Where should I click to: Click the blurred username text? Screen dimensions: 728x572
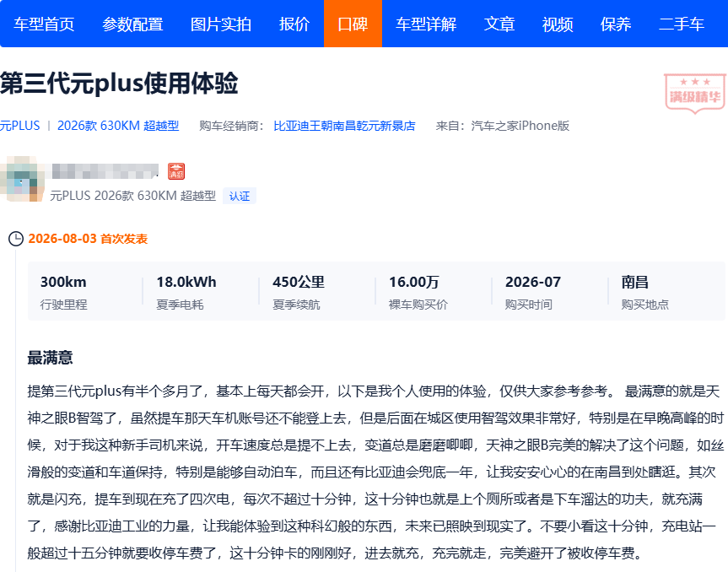pyautogui.click(x=105, y=171)
